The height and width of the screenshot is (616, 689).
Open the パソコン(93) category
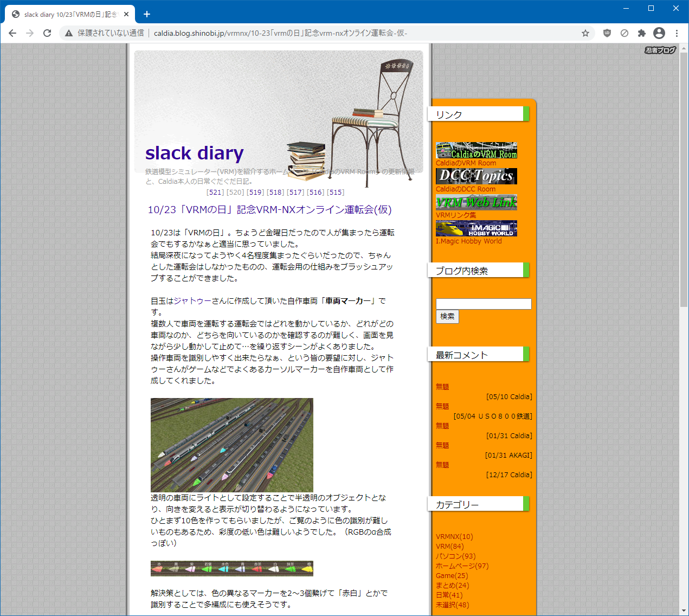[456, 556]
